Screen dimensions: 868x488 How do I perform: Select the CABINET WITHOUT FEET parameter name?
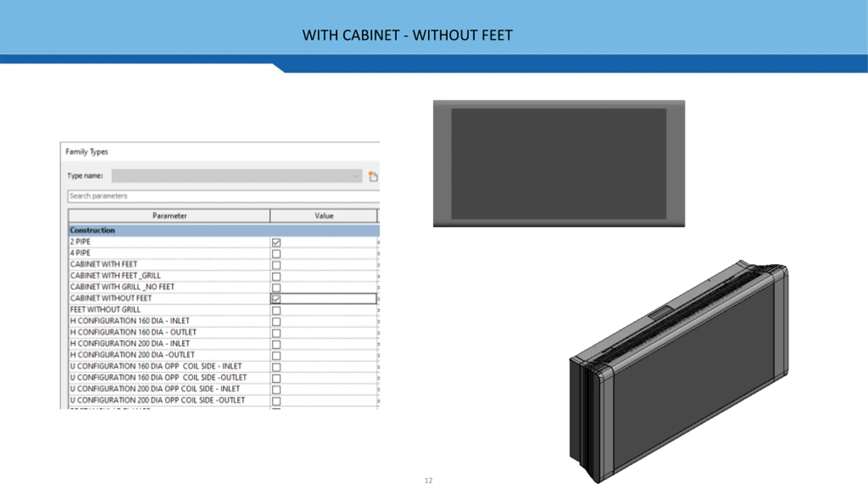(111, 298)
